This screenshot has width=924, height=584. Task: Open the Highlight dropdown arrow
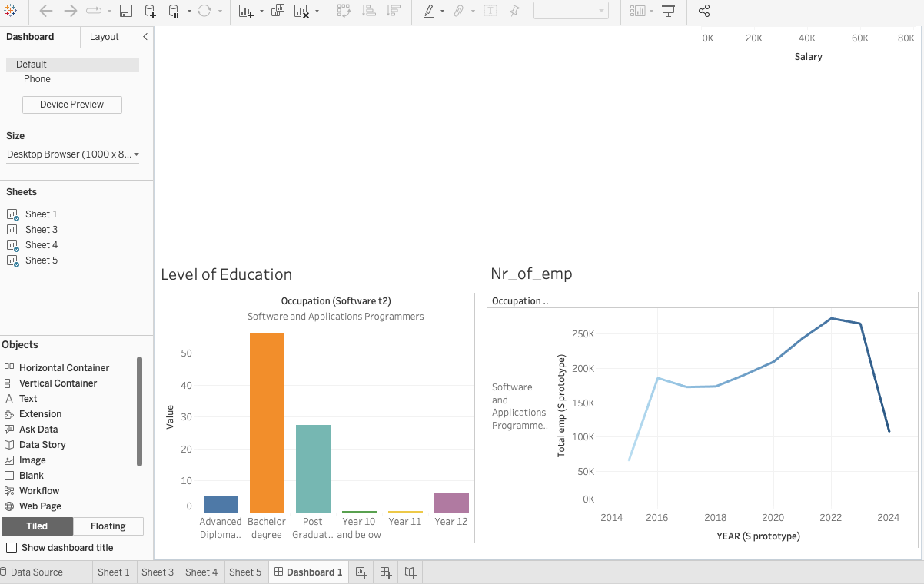click(x=442, y=12)
